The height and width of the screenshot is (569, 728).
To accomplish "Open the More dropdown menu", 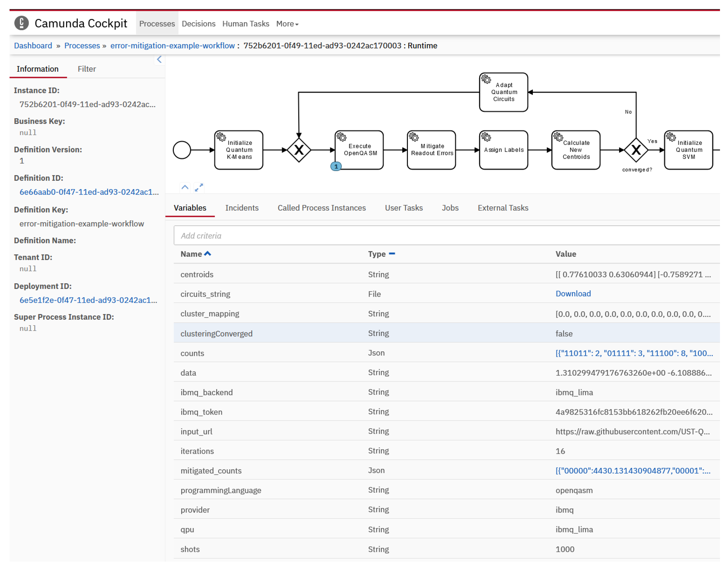I will [x=287, y=24].
